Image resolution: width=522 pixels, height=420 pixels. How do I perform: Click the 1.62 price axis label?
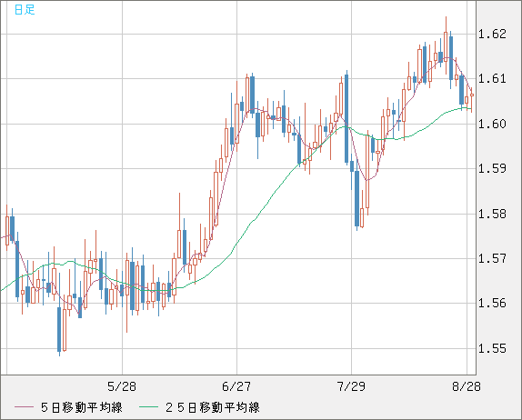click(492, 34)
